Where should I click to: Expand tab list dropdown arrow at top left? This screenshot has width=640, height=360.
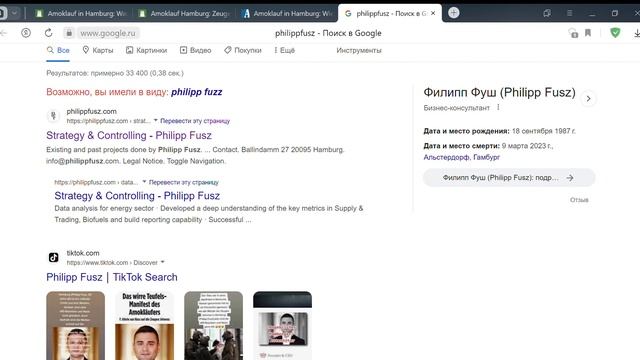tap(14, 13)
